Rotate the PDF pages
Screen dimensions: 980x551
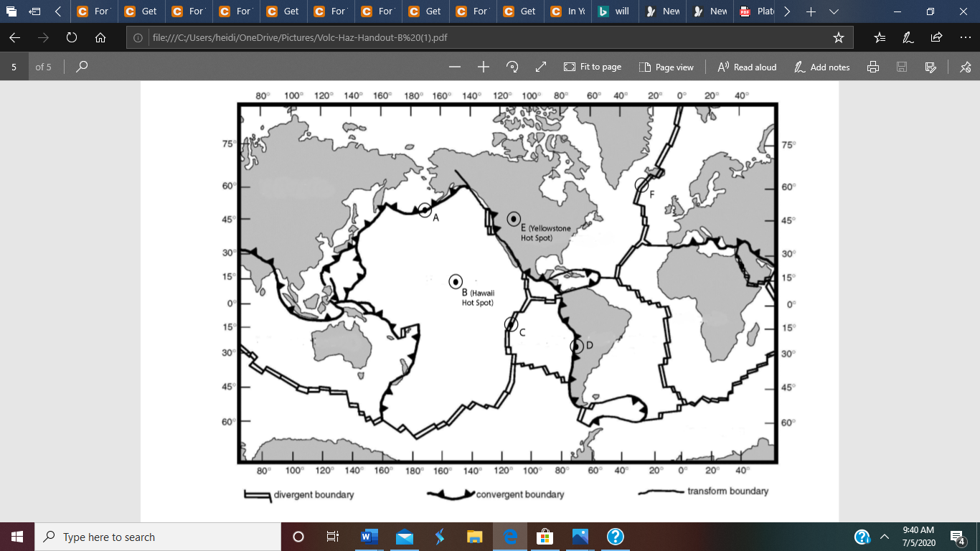pos(512,66)
